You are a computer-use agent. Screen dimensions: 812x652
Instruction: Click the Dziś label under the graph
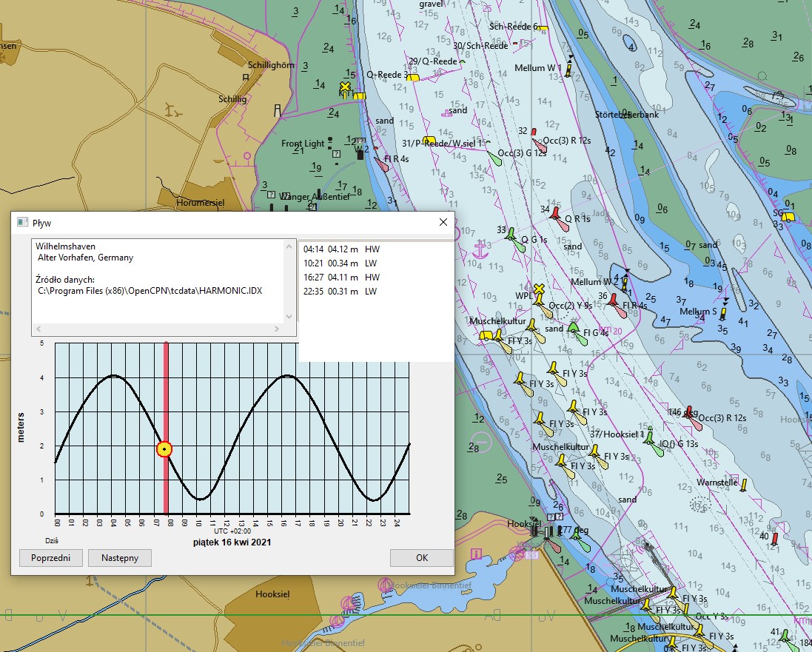(x=52, y=541)
